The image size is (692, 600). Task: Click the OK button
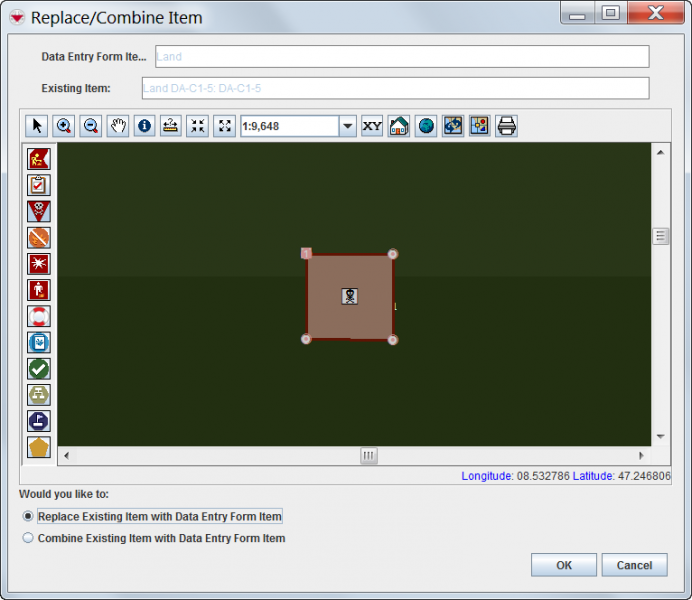point(564,565)
